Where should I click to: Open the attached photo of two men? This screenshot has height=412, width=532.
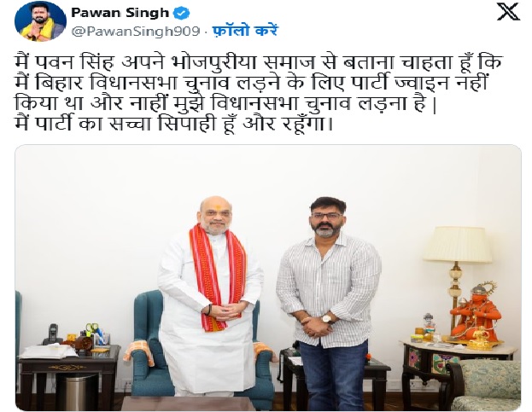[267, 277]
